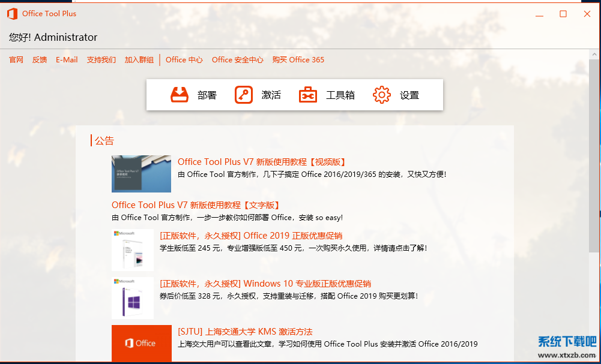Open the 部署 deploy tray icon
Screen dimensions: 601x364
180,95
